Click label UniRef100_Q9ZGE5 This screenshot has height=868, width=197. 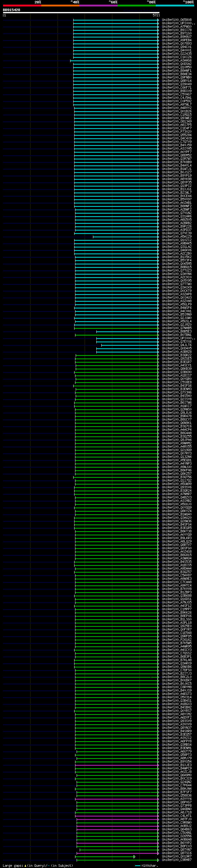coord(176,358)
